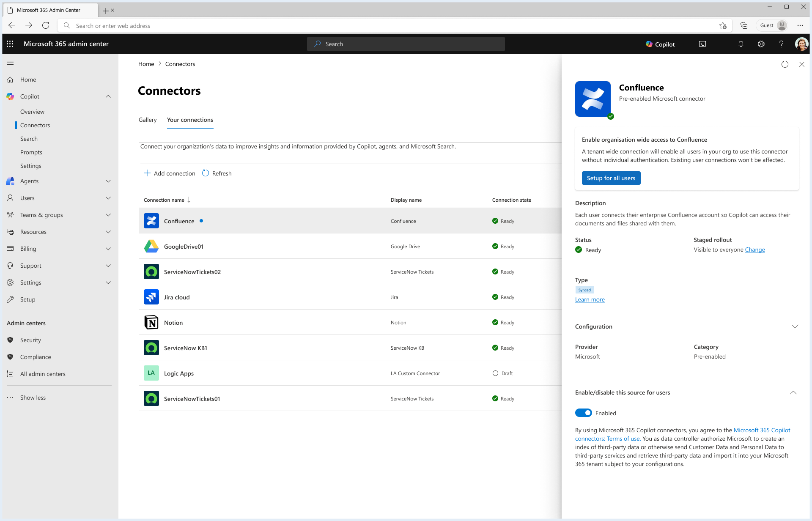
Task: Click the Jira cloud icon
Action: (151, 297)
